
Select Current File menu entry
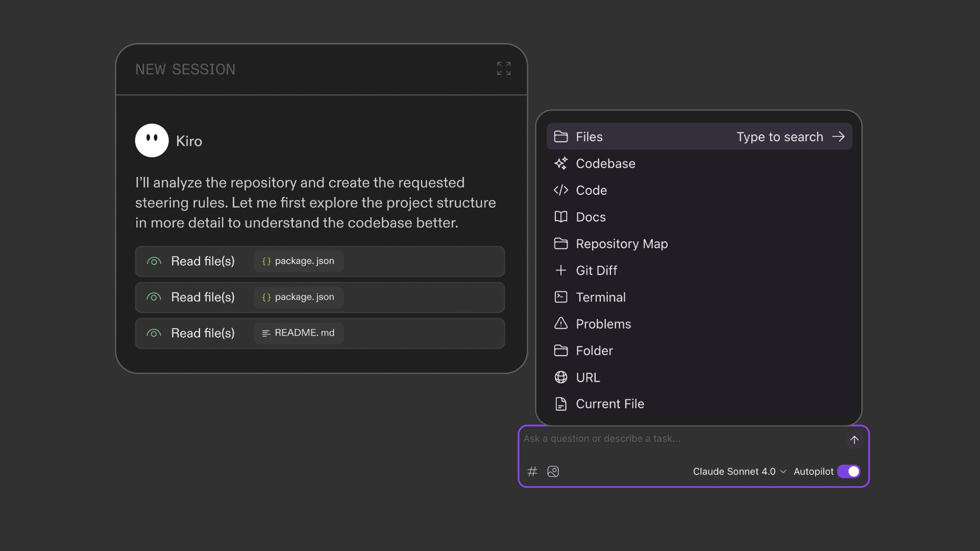pyautogui.click(x=609, y=404)
